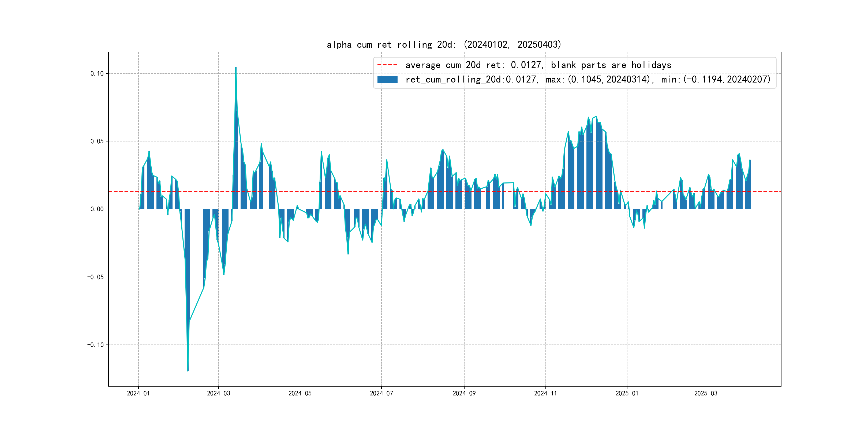This screenshot has width=868, height=434.
Task: Click the red dashed legend line sample
Action: (x=387, y=65)
